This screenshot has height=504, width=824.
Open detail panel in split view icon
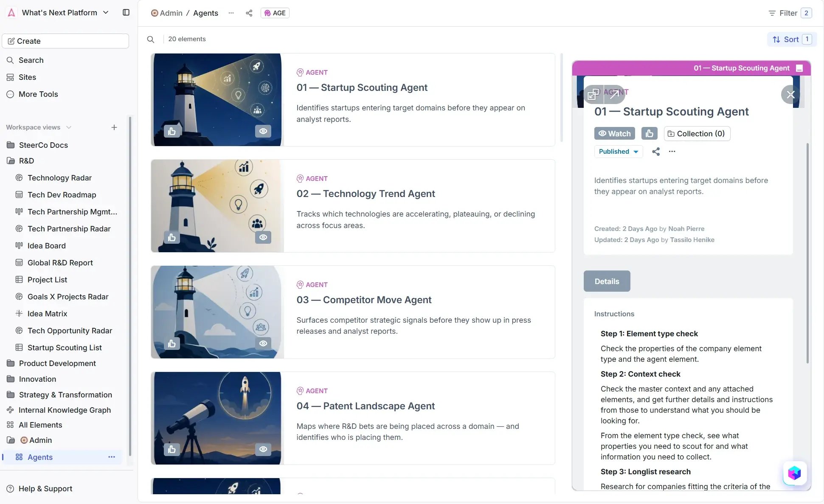[x=593, y=94]
